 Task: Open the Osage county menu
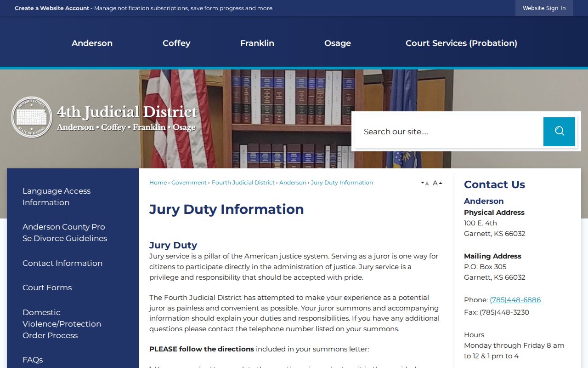tap(338, 43)
